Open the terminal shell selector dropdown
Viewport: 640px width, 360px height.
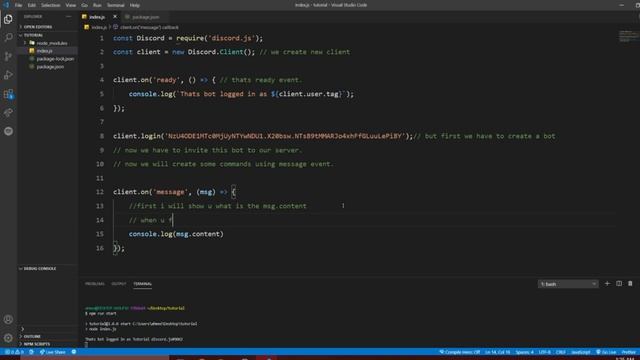[x=568, y=284]
